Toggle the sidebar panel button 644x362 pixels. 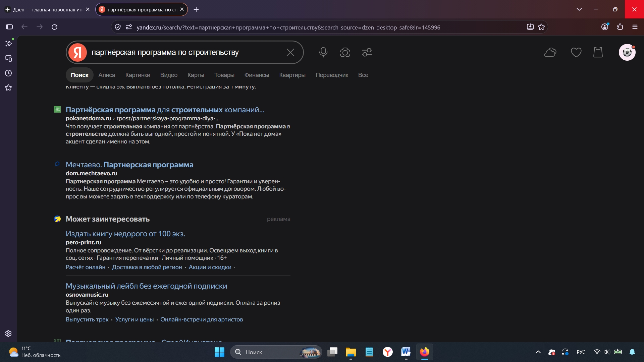(x=9, y=27)
